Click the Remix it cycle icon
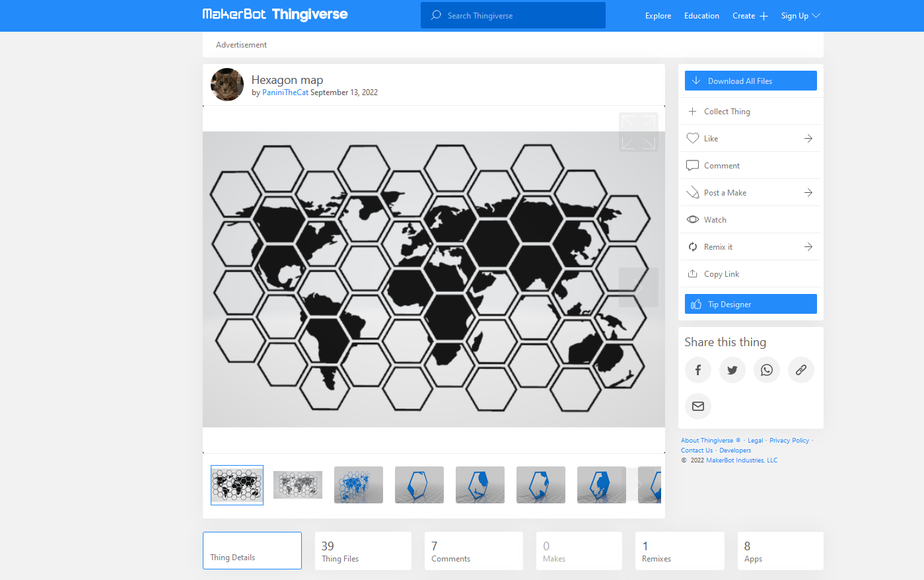 (x=693, y=247)
